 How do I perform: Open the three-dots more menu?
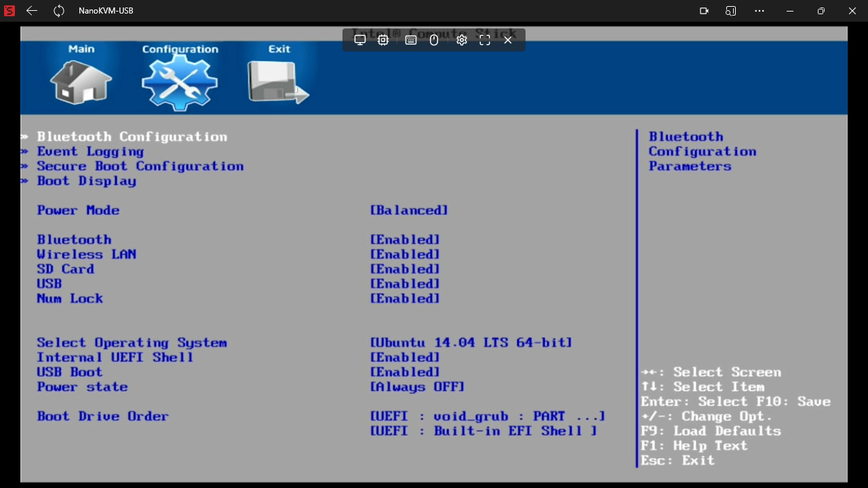[759, 11]
